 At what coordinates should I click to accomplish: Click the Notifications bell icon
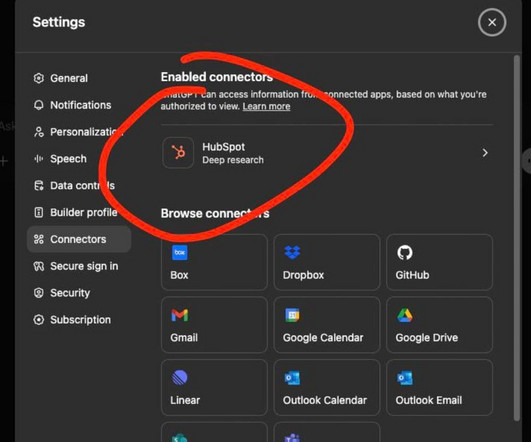(39, 105)
